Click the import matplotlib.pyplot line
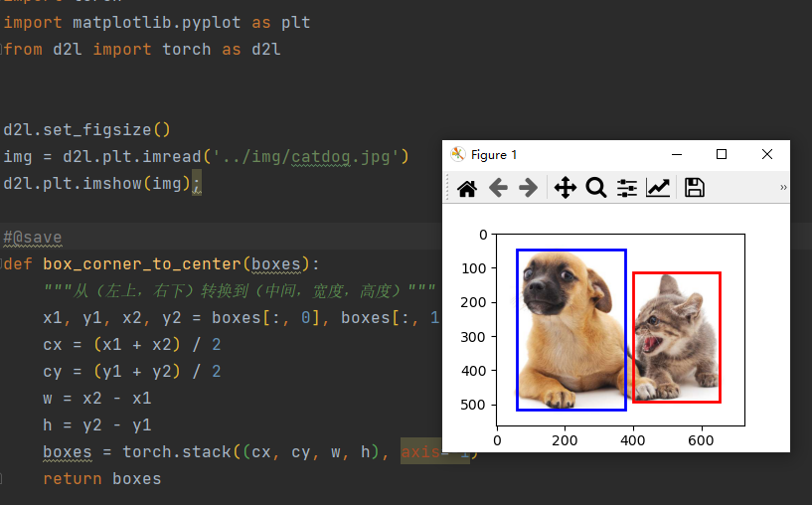This screenshot has height=505, width=812. (157, 23)
